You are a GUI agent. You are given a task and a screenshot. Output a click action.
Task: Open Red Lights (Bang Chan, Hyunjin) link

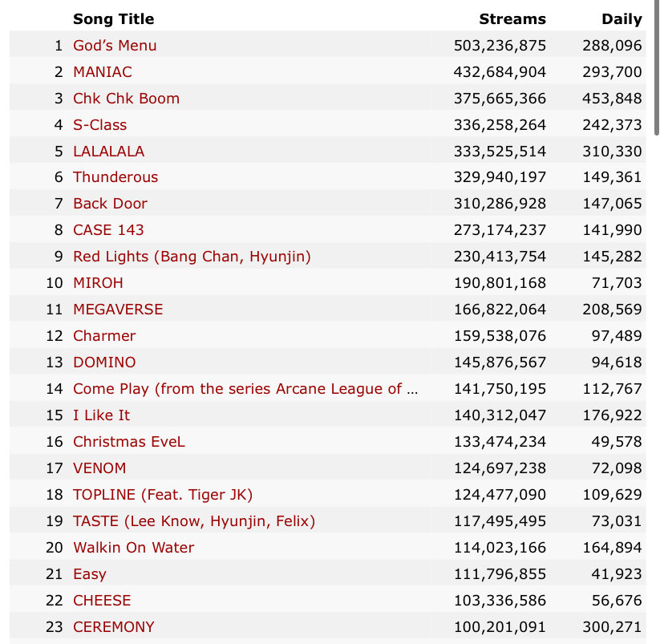click(192, 257)
